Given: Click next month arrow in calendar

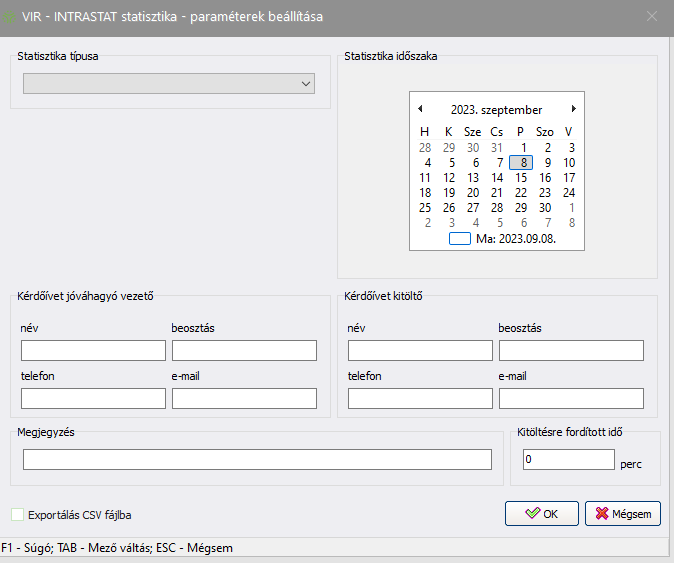Looking at the screenshot, I should (574, 109).
